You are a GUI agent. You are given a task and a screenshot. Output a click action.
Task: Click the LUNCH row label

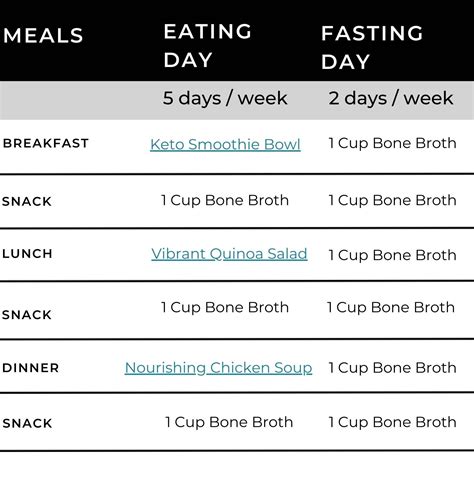tap(27, 254)
